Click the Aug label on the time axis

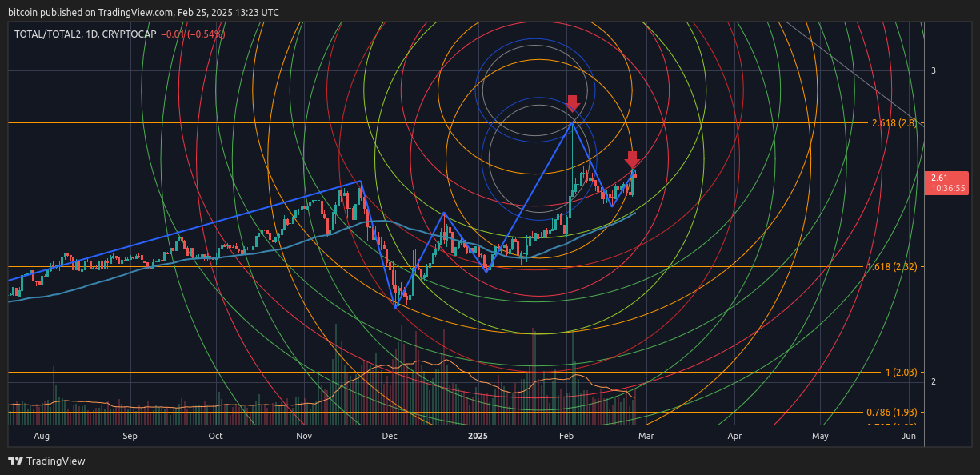click(42, 437)
